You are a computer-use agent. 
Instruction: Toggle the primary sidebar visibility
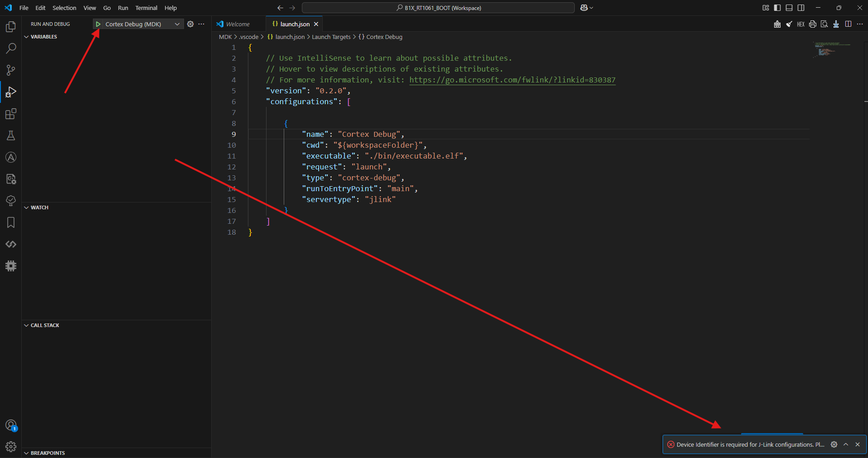[x=777, y=8]
